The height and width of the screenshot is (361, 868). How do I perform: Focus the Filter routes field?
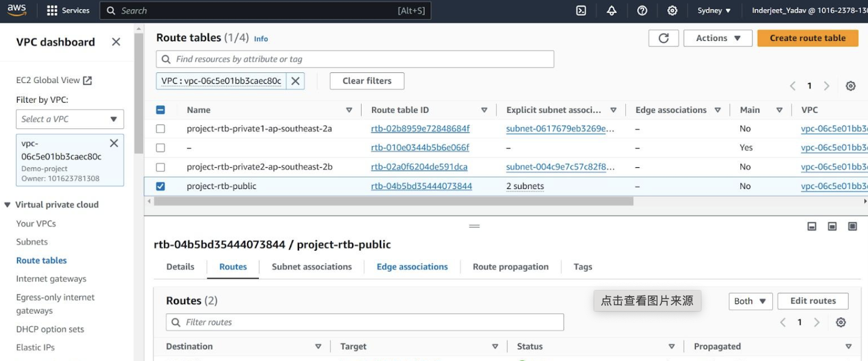pyautogui.click(x=365, y=322)
